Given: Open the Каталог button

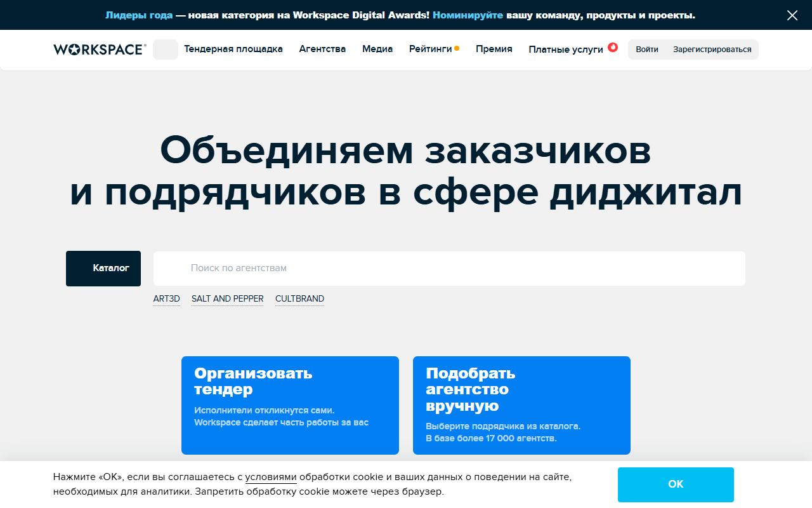Looking at the screenshot, I should pos(103,269).
